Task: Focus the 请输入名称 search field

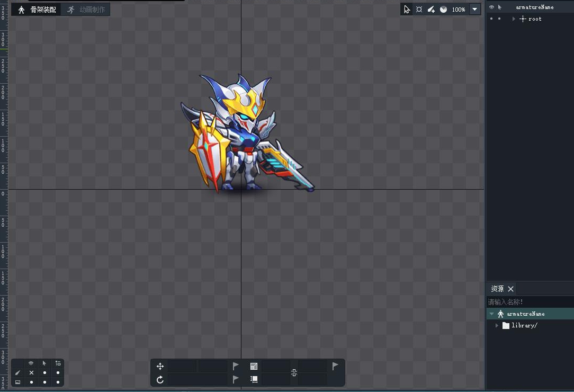Action: 530,302
